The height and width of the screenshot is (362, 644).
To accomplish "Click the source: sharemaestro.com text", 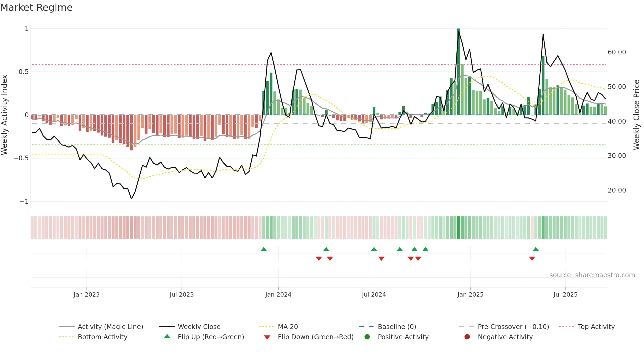I will [x=592, y=275].
